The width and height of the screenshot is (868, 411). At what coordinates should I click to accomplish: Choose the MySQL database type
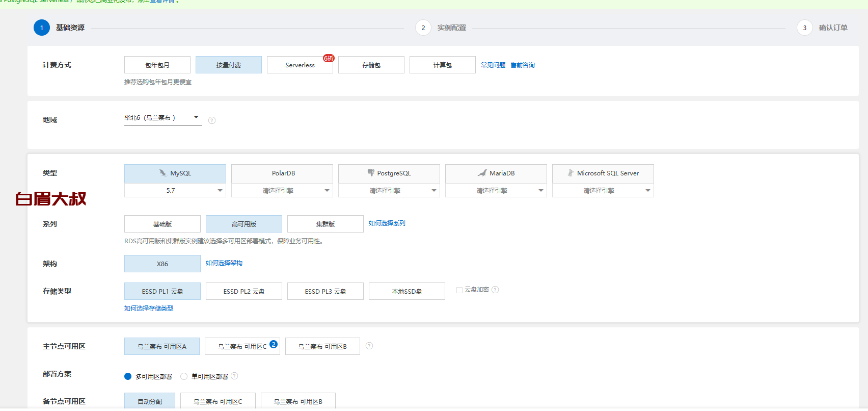(x=175, y=173)
